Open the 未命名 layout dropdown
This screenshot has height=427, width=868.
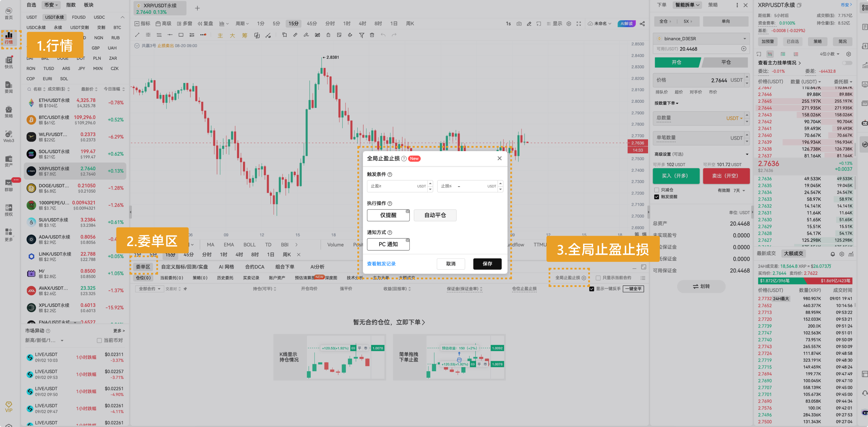599,24
